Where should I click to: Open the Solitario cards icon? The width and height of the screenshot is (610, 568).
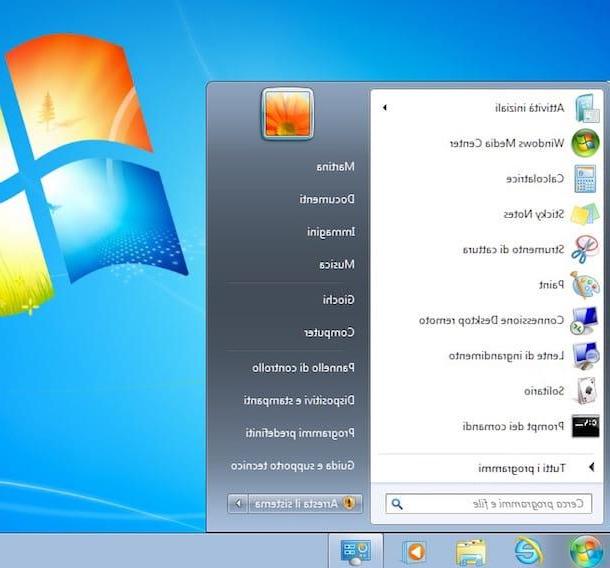[x=586, y=391]
